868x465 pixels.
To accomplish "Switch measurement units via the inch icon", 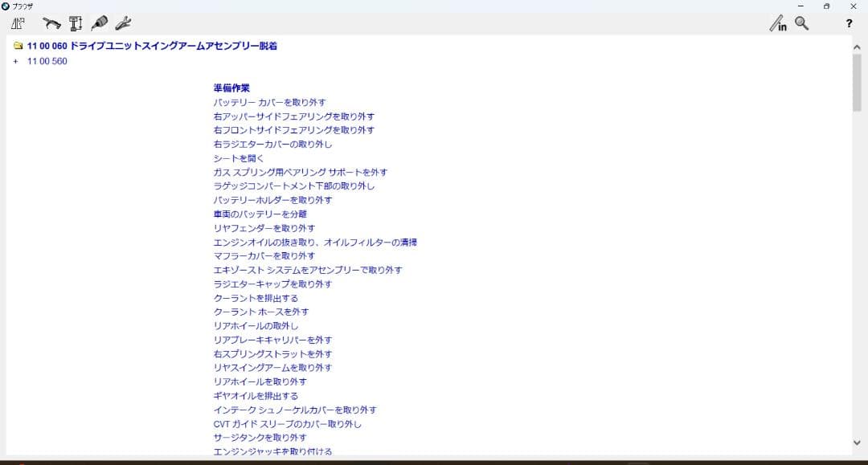I will click(776, 24).
